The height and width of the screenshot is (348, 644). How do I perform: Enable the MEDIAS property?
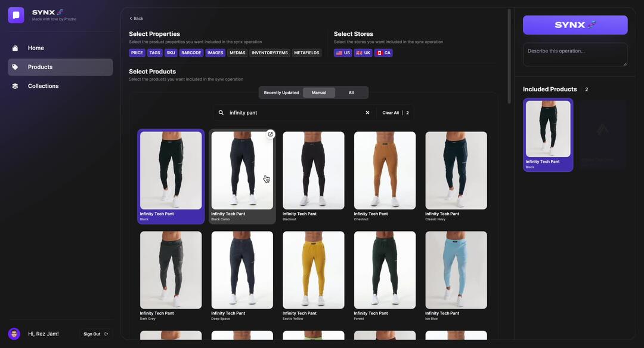point(237,53)
